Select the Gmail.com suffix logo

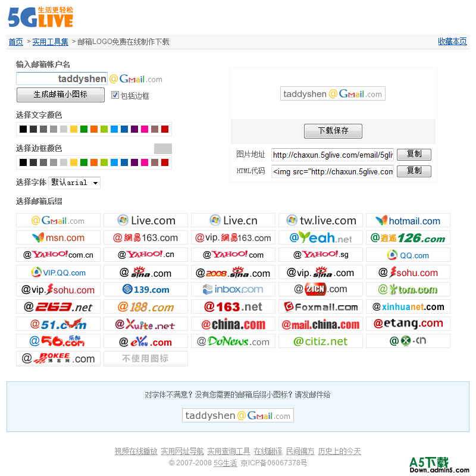(x=58, y=220)
